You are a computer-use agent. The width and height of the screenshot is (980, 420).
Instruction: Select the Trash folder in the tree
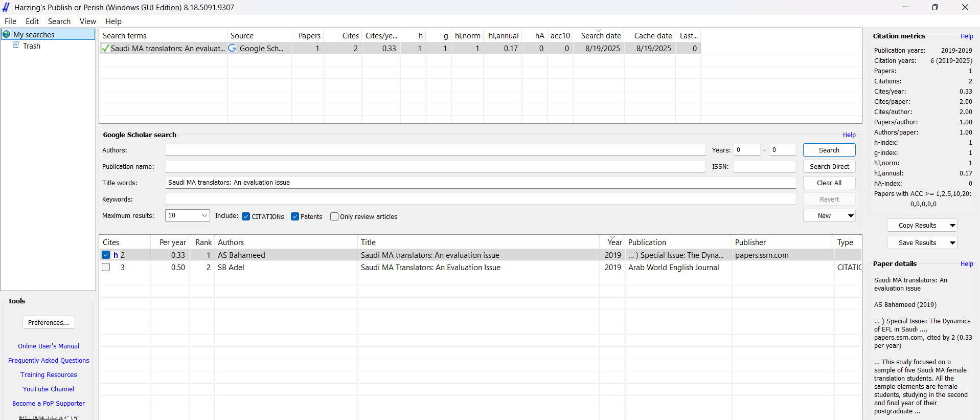click(32, 46)
